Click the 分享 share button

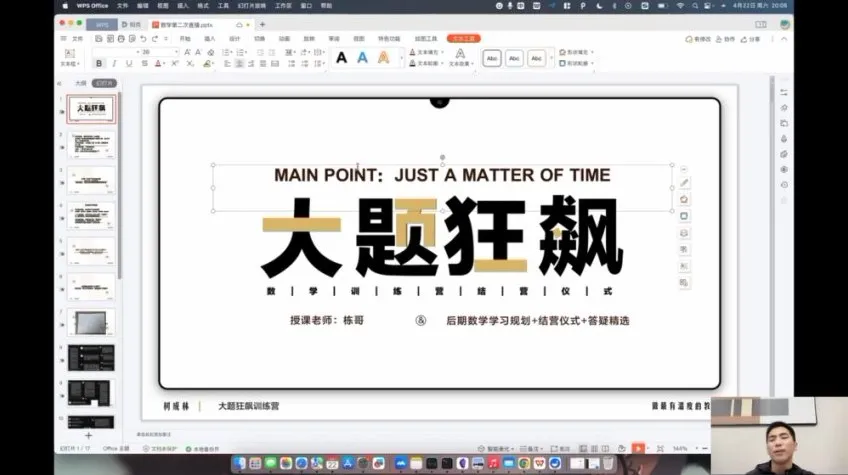coord(753,39)
